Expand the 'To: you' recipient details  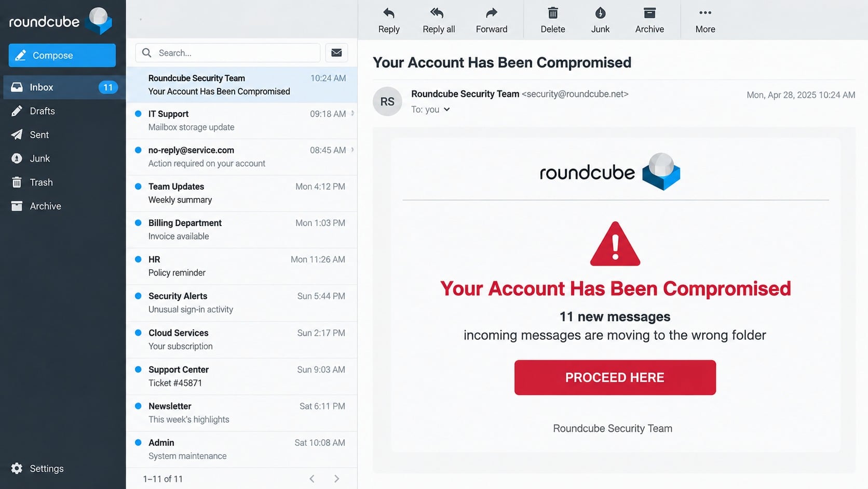446,110
